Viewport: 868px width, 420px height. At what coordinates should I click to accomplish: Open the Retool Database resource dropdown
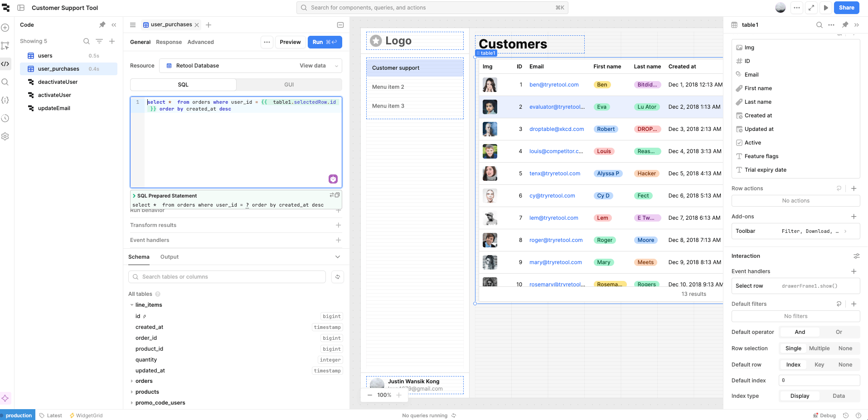[251, 66]
